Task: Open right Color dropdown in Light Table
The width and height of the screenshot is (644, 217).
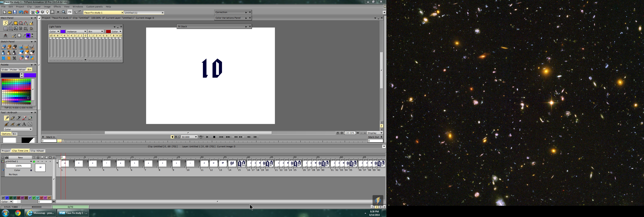Action: coord(117,32)
